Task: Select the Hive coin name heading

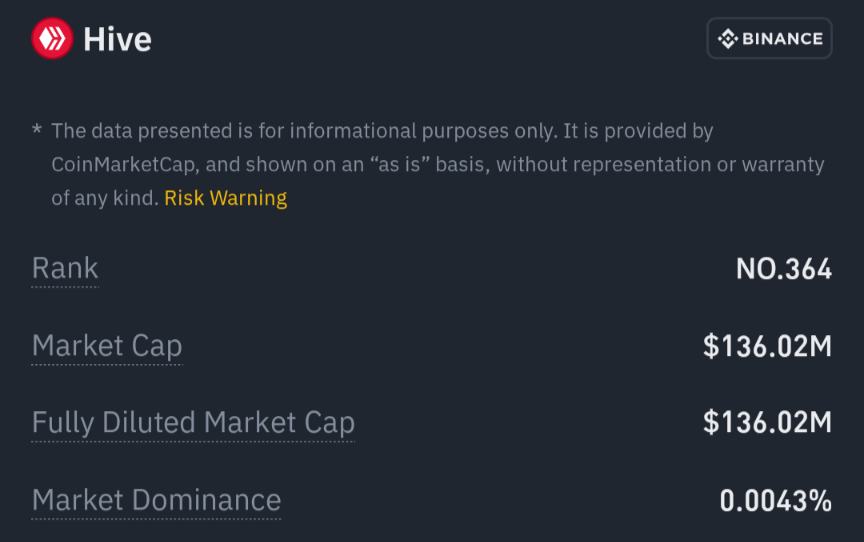Action: (x=117, y=40)
